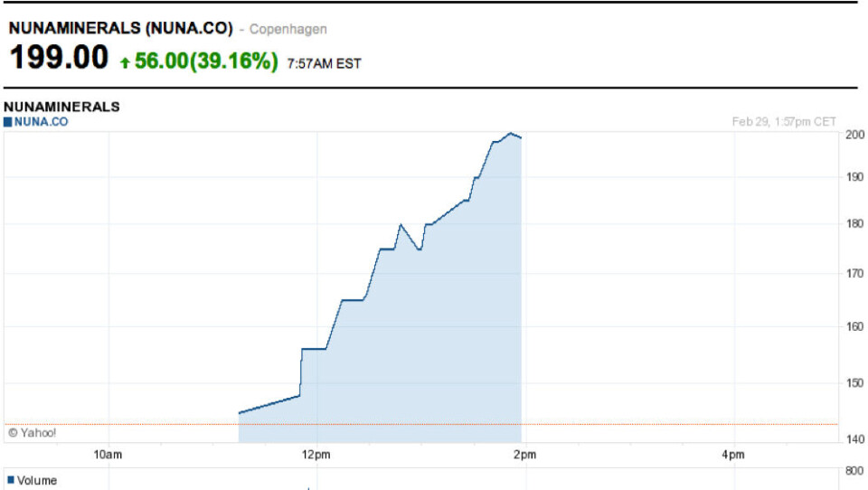The image size is (868, 490).
Task: Click the 800 volume axis label
Action: [x=854, y=471]
